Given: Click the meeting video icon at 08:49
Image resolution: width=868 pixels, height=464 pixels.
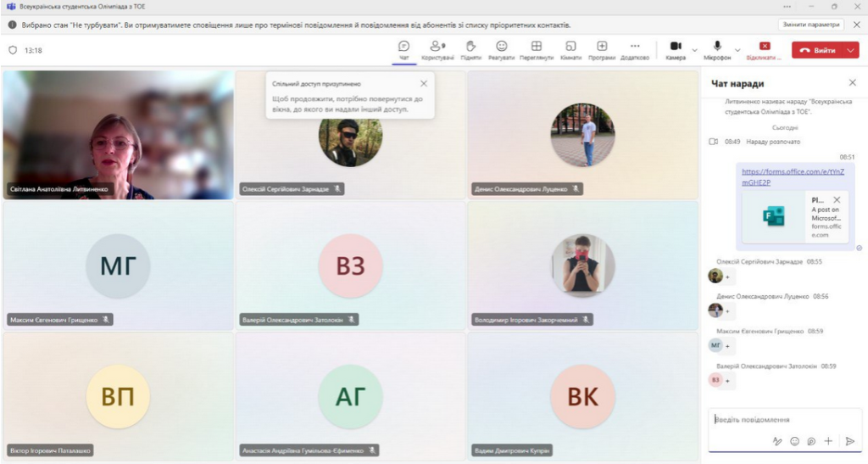Looking at the screenshot, I should pyautogui.click(x=714, y=142).
